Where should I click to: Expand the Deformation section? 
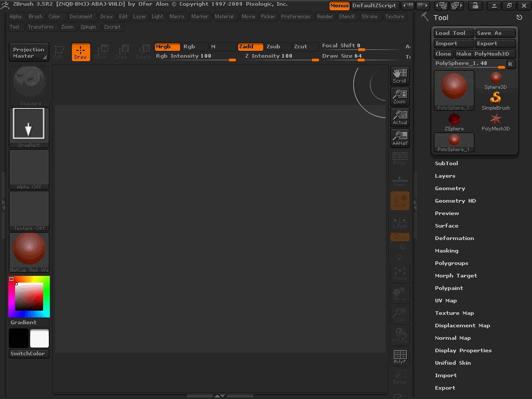tap(454, 238)
